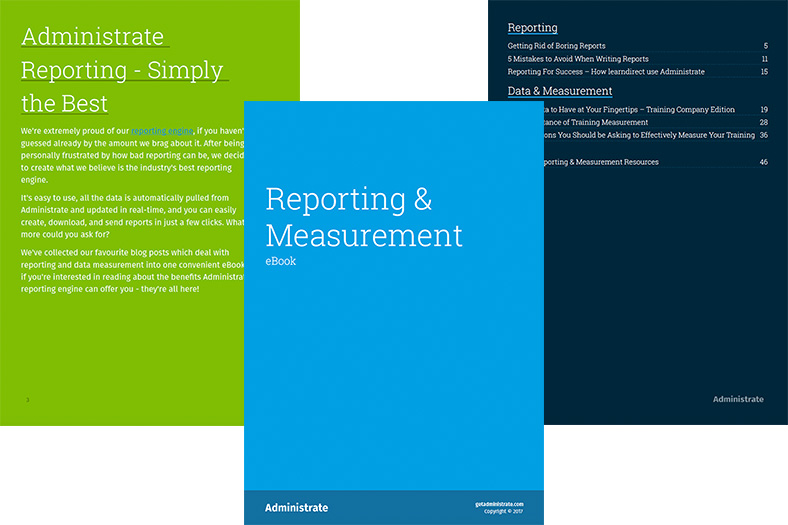
Task: Click 'Administrate' footer on dark contents page
Action: (738, 399)
